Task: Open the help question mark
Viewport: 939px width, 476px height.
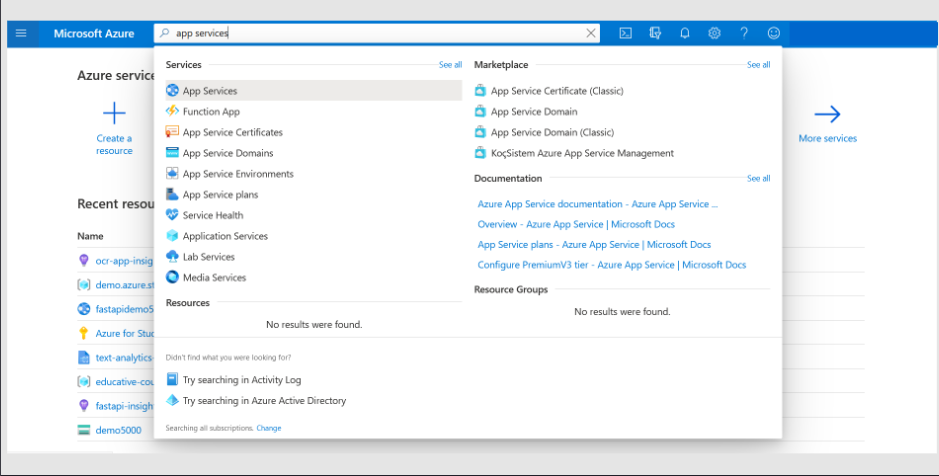Action: pos(744,34)
